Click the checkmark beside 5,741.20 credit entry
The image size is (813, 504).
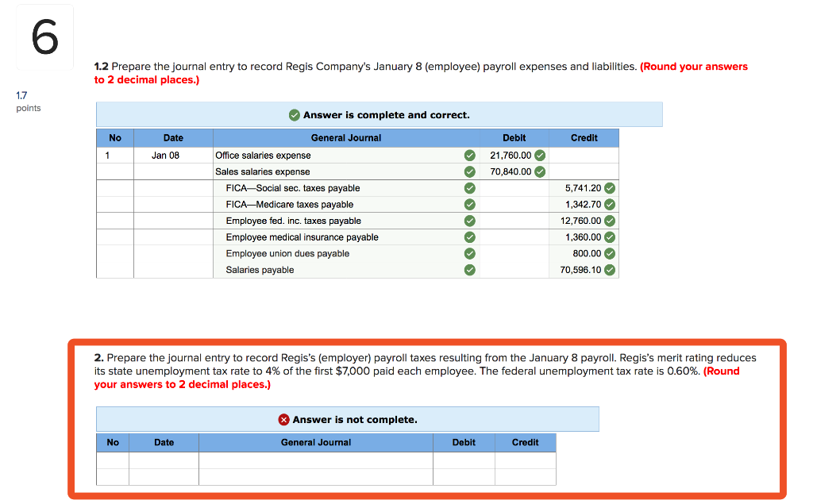pos(609,188)
